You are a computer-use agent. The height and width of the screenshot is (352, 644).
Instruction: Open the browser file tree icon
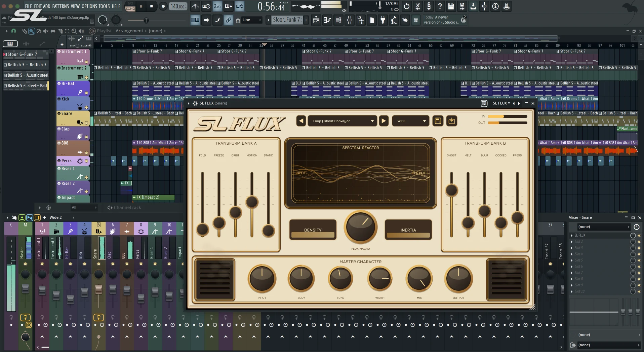coord(361,20)
